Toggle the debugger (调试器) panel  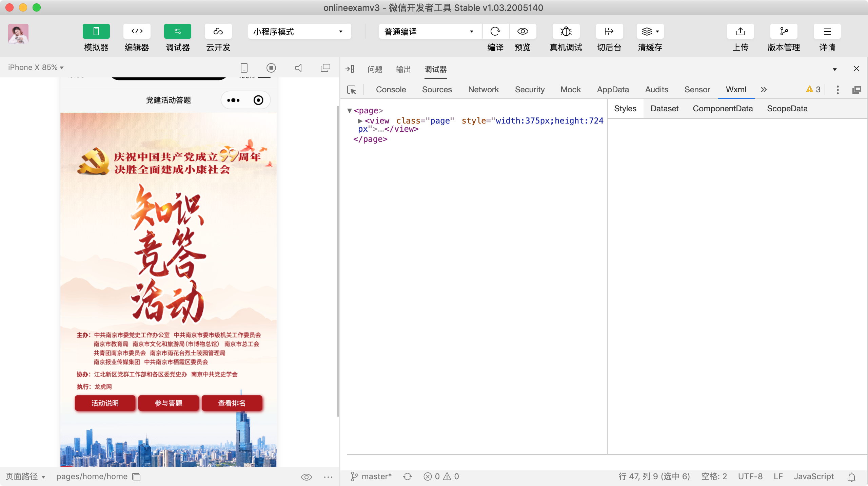[x=177, y=32]
